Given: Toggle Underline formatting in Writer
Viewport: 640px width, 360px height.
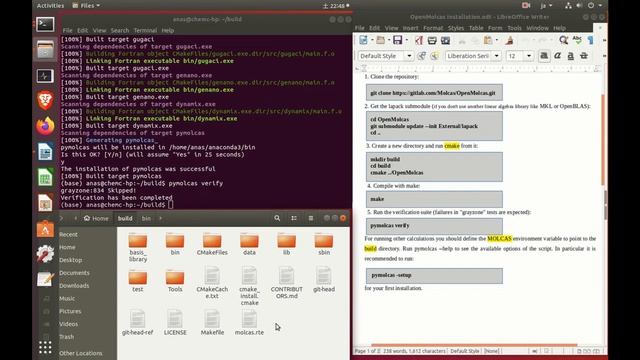Looking at the screenshot, I should point(571,56).
